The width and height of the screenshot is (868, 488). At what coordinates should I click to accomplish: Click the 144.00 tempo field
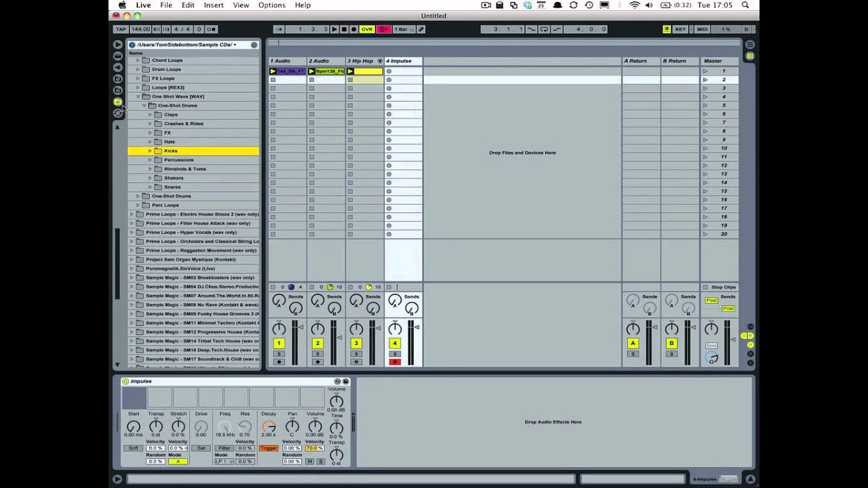[x=140, y=29]
